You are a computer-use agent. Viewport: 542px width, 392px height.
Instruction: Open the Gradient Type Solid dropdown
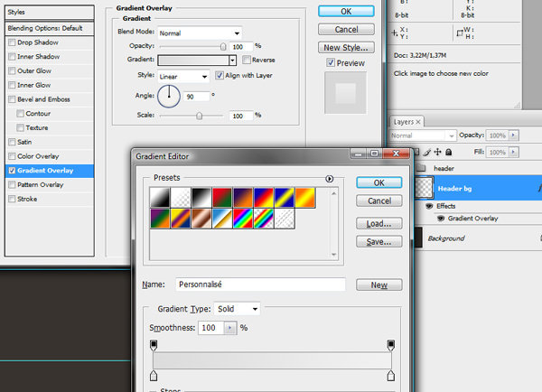pyautogui.click(x=237, y=309)
